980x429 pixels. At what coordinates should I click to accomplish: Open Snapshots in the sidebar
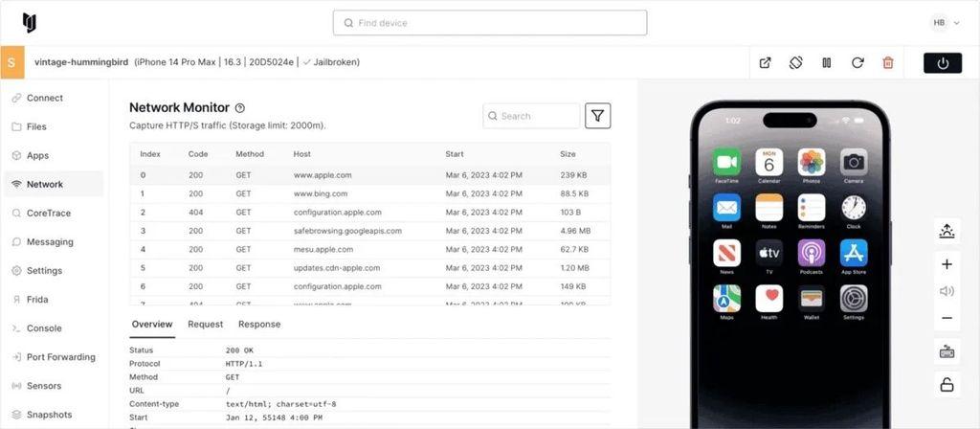click(x=54, y=415)
